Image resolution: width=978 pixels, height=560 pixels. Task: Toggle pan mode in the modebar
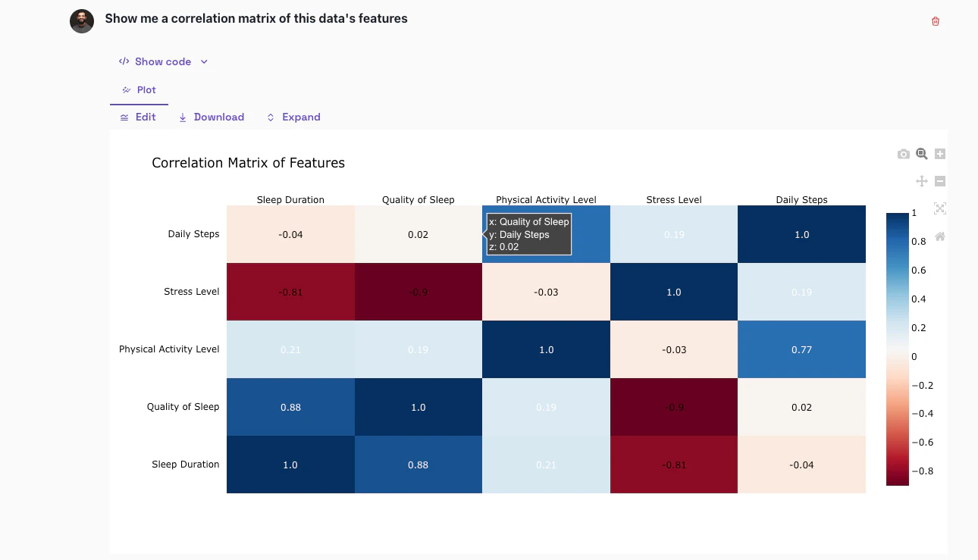click(922, 181)
